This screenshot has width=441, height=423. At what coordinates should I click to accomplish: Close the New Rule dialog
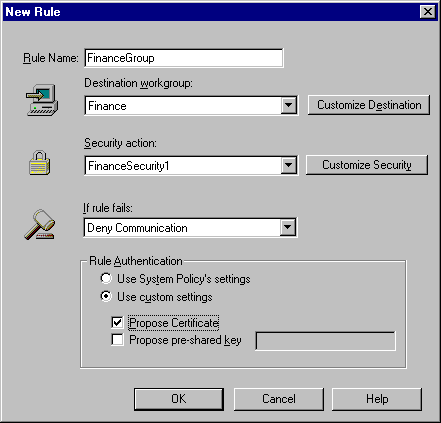[428, 12]
